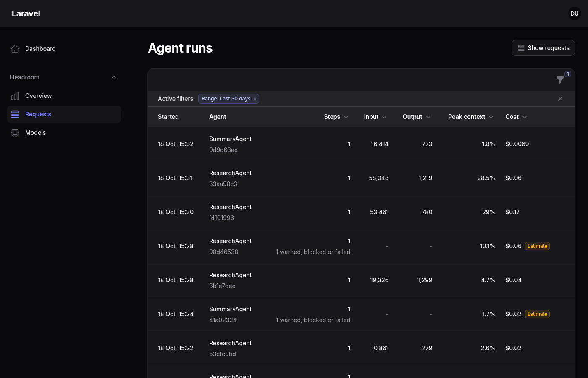Image resolution: width=588 pixels, height=378 pixels.
Task: Open the ResearchAgent run 3b1e7dee
Action: 361,280
